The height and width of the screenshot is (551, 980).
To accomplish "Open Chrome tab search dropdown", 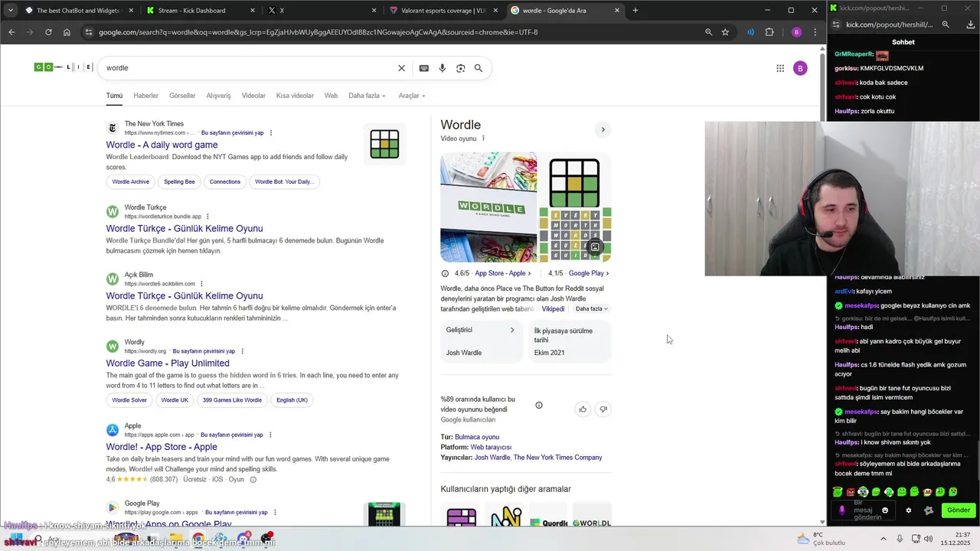I will tap(11, 11).
